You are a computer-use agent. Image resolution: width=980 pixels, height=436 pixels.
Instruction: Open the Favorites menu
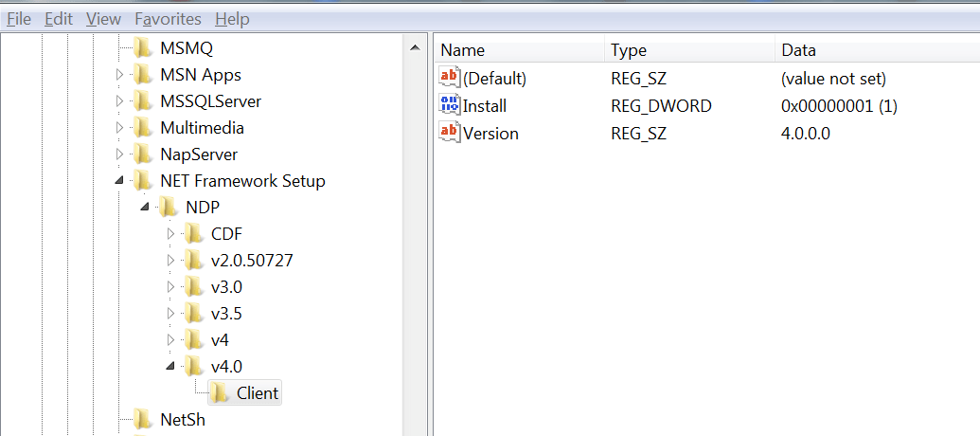click(168, 19)
